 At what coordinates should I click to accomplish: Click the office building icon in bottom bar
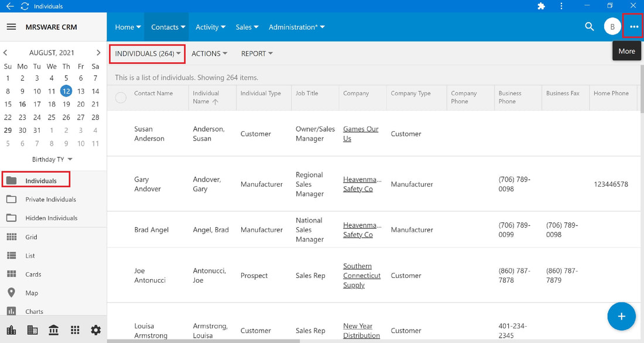(x=32, y=330)
